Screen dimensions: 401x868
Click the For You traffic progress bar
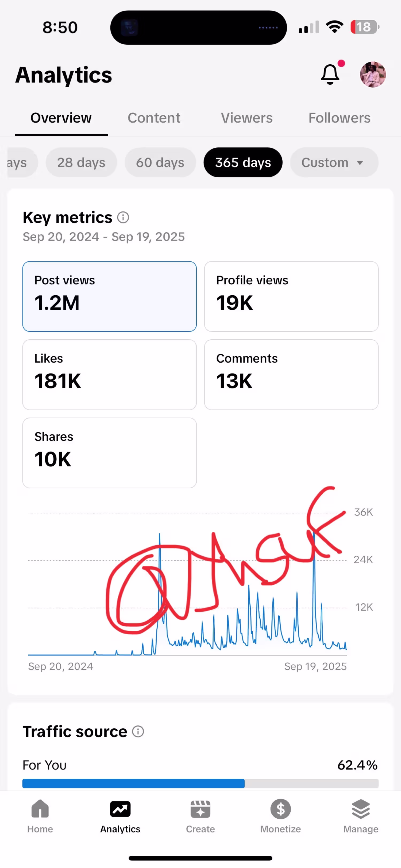tap(200, 783)
